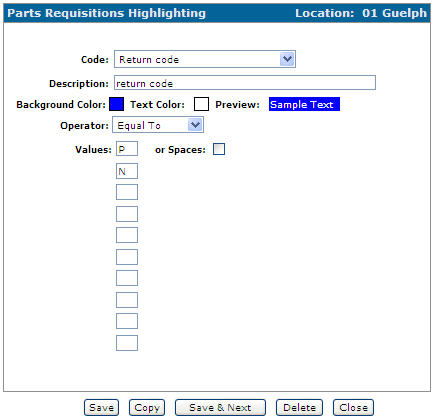The image size is (435, 420).
Task: Select the Values field containing N
Action: [x=127, y=171]
